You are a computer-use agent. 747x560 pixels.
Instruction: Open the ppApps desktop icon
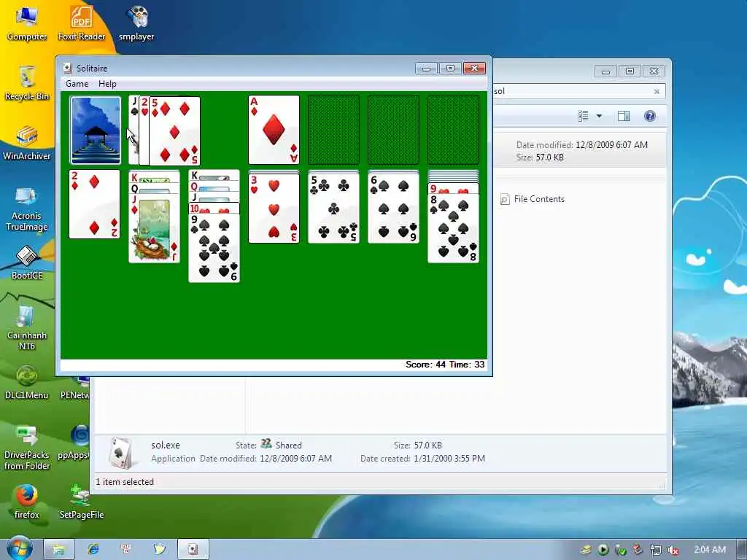74,443
